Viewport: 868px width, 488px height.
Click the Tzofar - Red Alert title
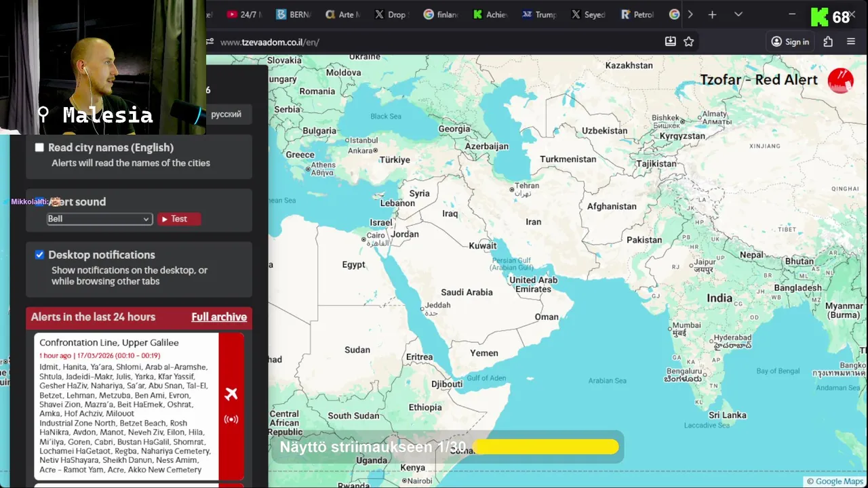(x=759, y=80)
